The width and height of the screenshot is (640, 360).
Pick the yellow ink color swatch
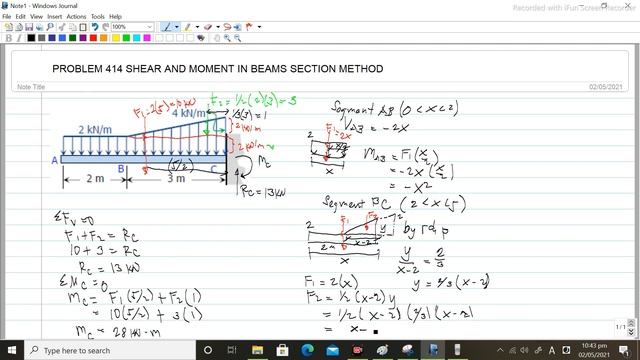[x=116, y=38]
